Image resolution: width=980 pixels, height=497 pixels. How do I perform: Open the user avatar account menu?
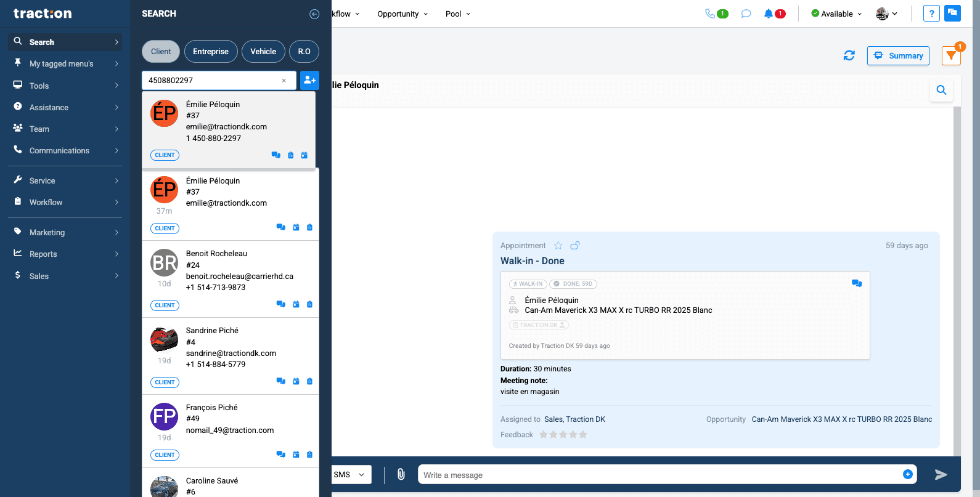coord(886,14)
